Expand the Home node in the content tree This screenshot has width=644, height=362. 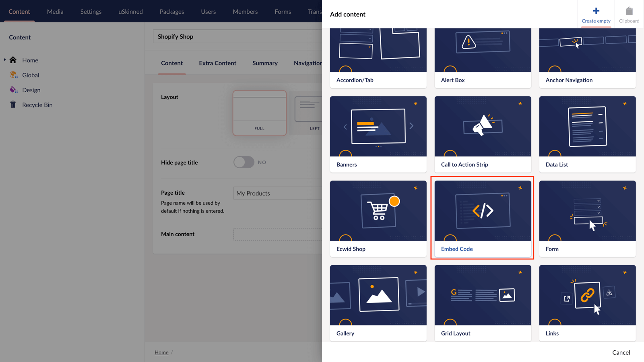4,60
